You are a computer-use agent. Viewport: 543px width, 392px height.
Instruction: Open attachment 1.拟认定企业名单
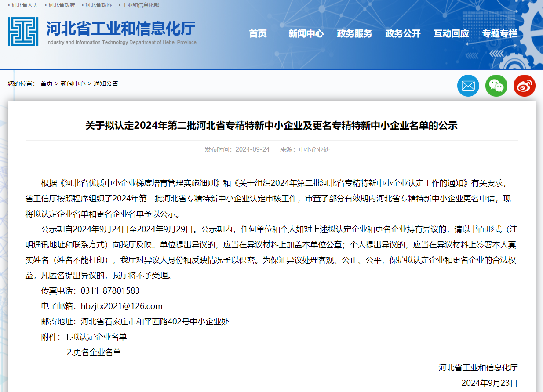coord(96,337)
